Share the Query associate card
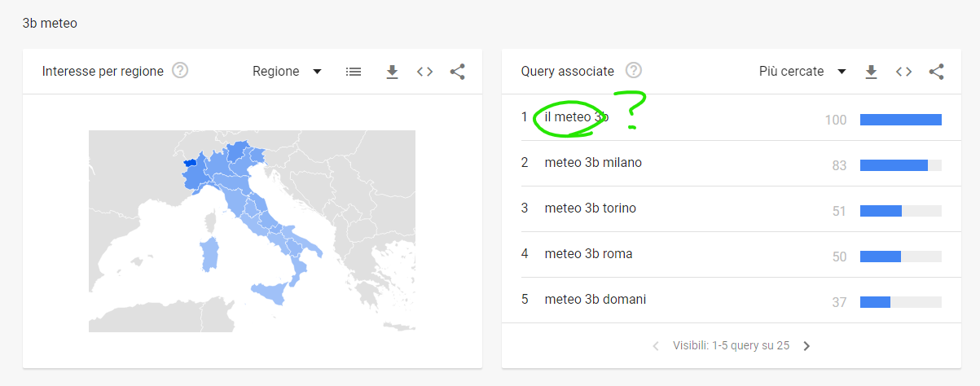 click(937, 72)
